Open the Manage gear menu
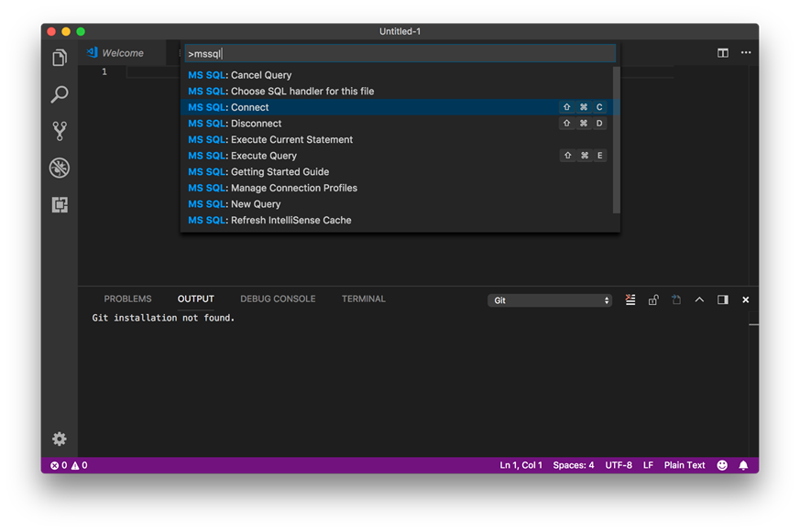 click(x=60, y=439)
